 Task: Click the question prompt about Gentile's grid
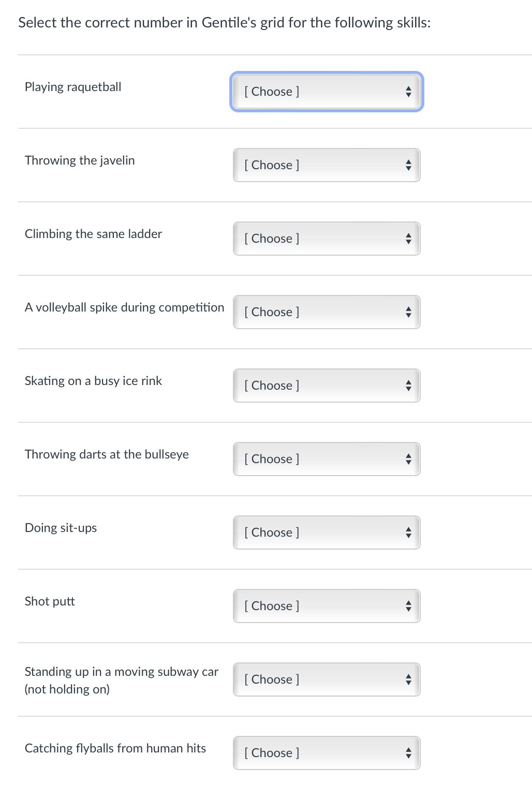tap(224, 22)
